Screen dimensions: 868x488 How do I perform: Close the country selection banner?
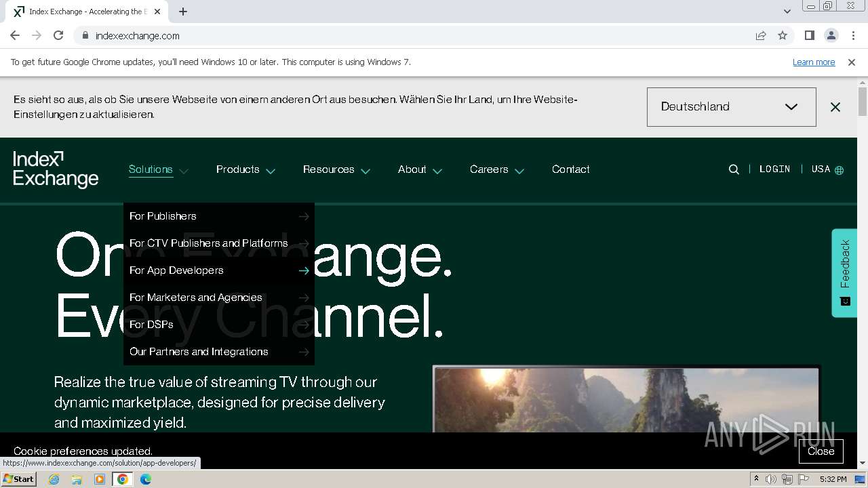click(835, 107)
